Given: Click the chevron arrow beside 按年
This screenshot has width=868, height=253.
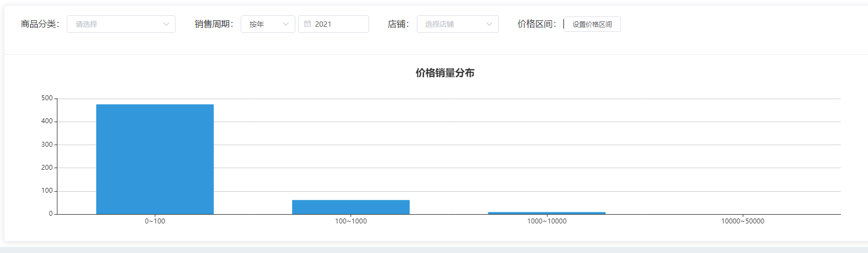Looking at the screenshot, I should (x=286, y=24).
